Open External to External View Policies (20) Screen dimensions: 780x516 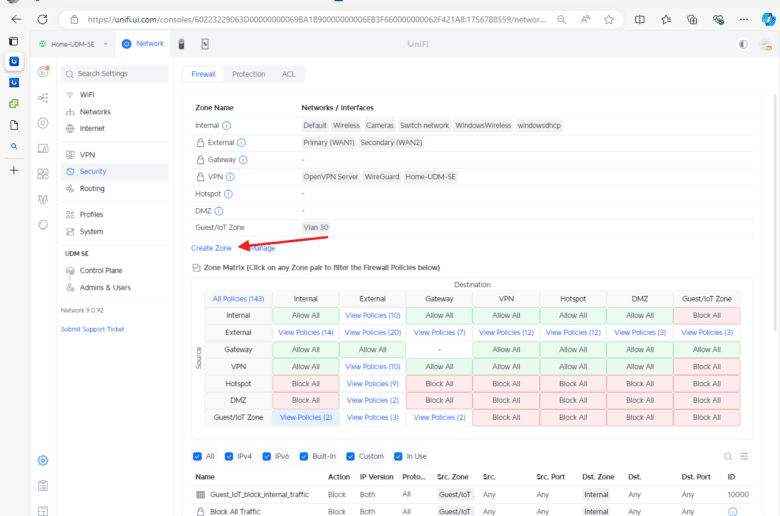pos(373,332)
